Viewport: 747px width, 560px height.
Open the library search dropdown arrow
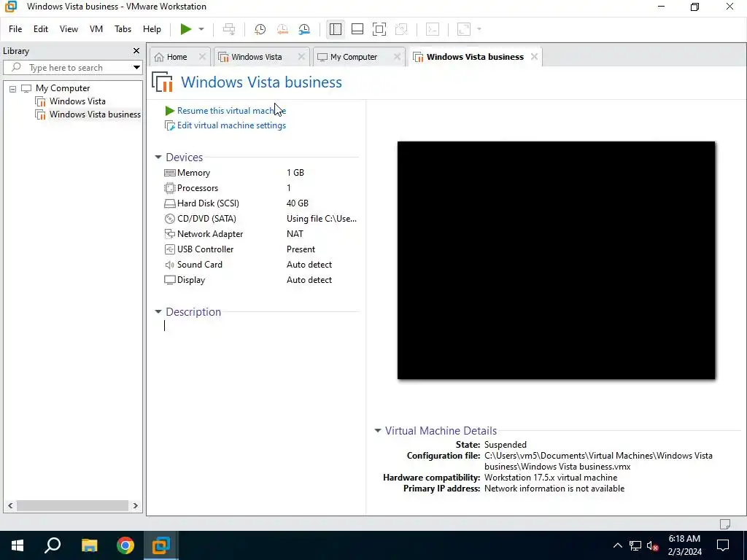[136, 68]
